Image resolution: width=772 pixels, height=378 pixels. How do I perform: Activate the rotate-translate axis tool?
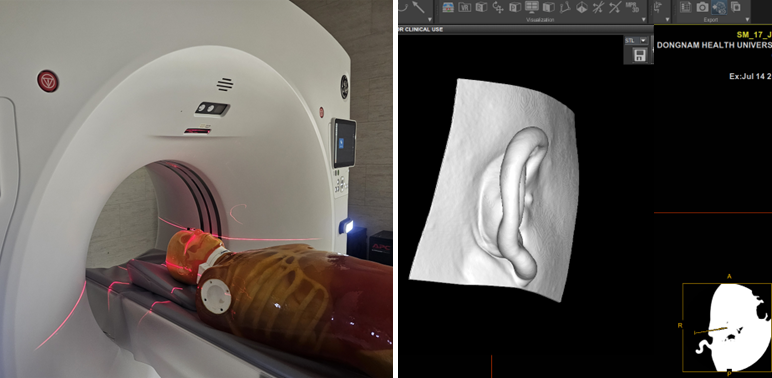coord(498,7)
